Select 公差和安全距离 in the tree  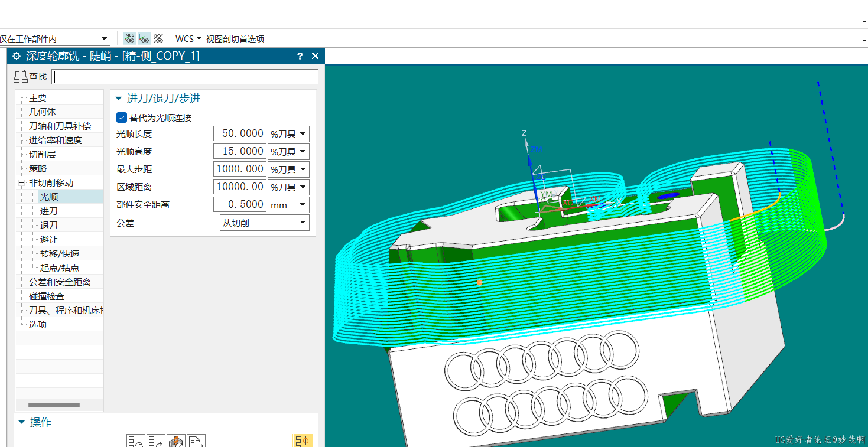click(60, 282)
